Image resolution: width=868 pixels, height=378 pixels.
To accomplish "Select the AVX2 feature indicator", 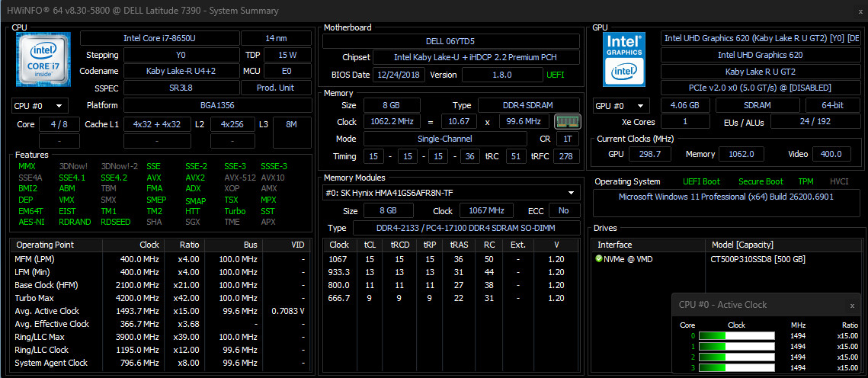I will click(195, 178).
